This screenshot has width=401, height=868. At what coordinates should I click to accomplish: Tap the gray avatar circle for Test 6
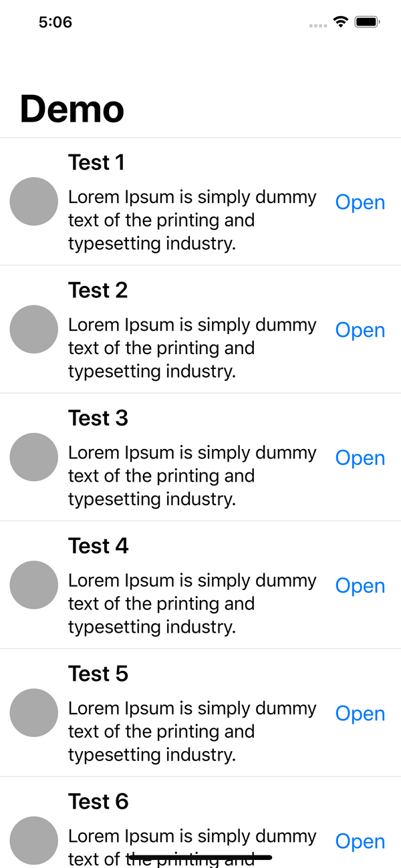34,841
